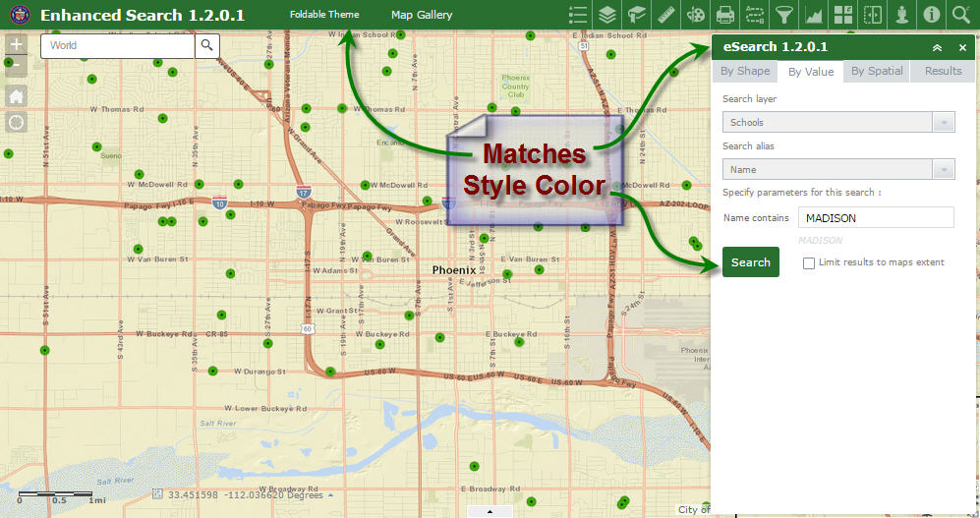Switch to the By Shape tab

pos(745,71)
